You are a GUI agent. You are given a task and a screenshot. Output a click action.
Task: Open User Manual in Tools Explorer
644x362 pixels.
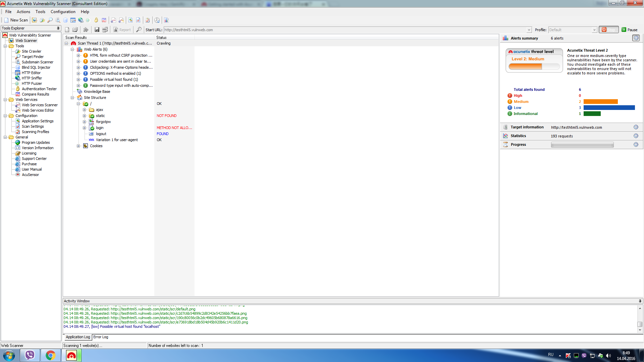tap(32, 169)
